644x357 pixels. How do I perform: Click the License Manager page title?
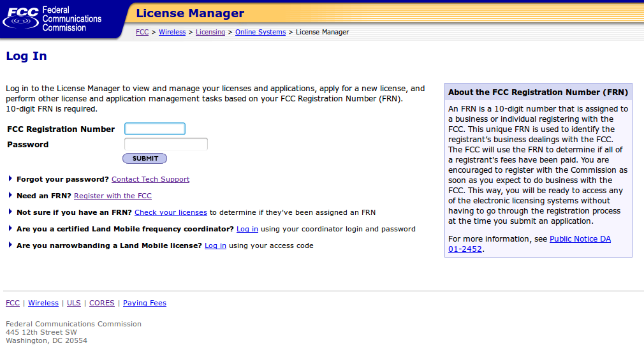[x=190, y=13]
